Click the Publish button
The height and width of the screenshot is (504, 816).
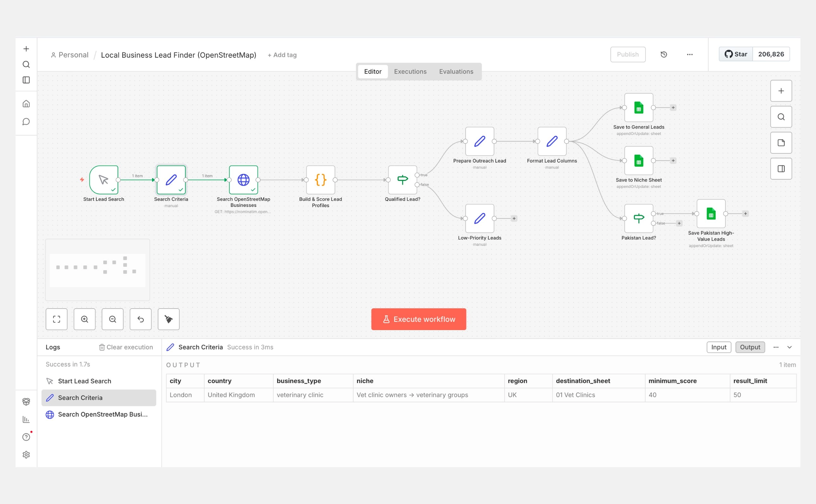click(x=628, y=54)
